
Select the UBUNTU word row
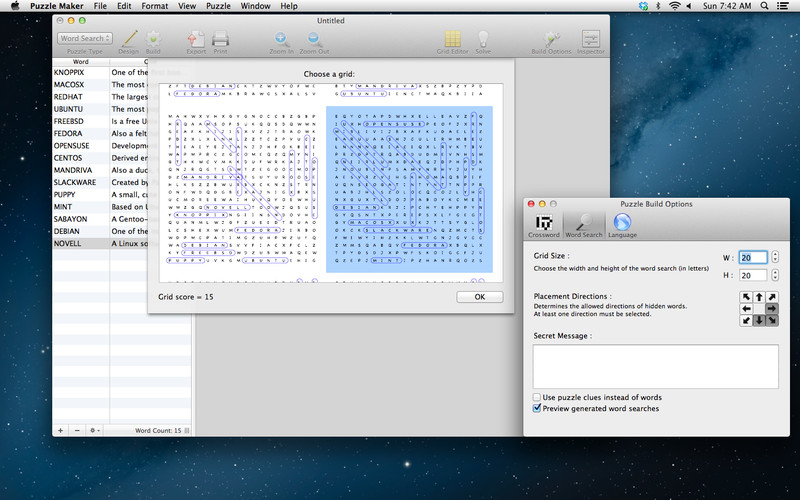121,109
